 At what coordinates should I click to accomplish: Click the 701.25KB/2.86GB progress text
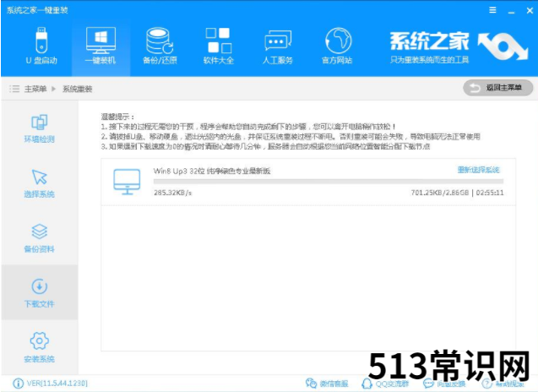[x=439, y=193]
